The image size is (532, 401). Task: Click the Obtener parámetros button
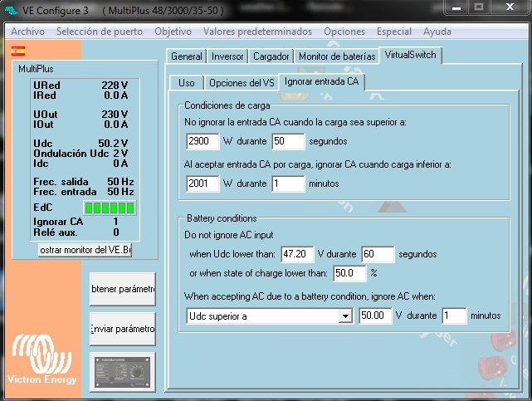coord(123,289)
